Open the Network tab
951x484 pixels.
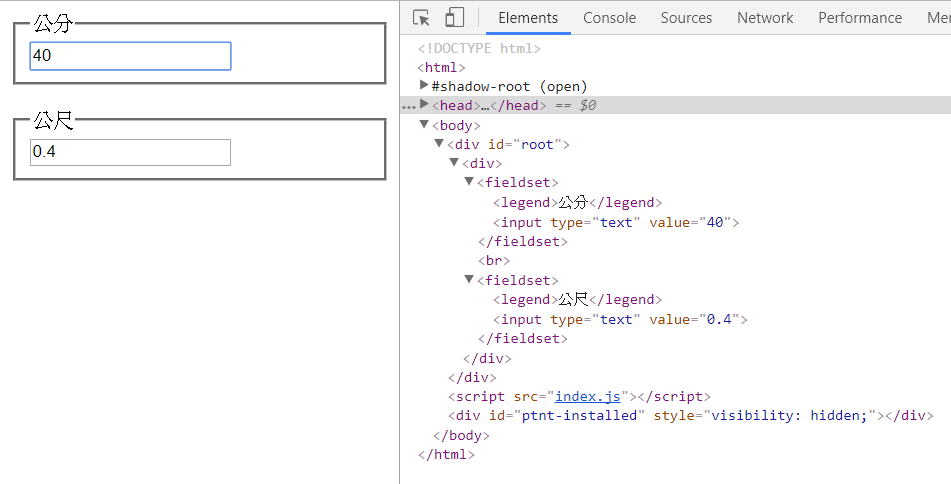(765, 18)
